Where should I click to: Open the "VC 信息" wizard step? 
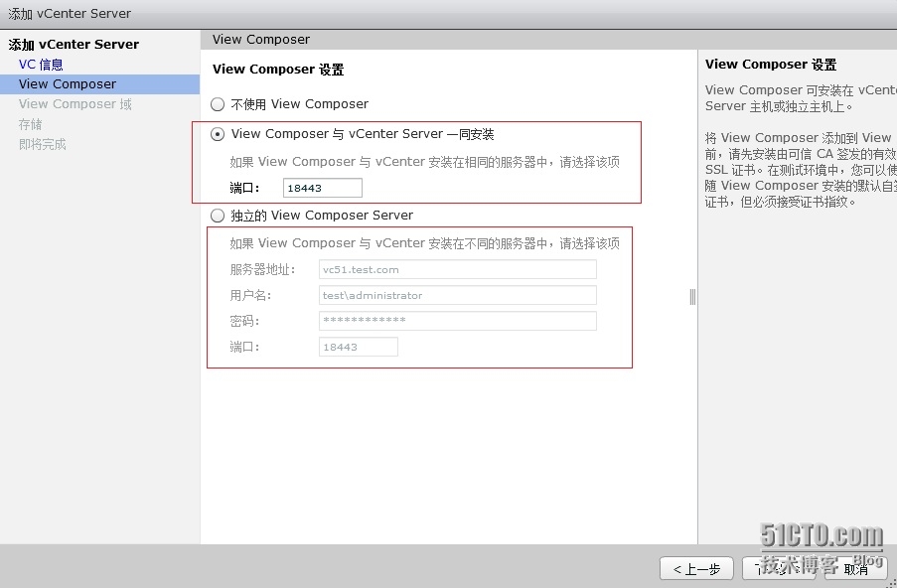pos(41,65)
